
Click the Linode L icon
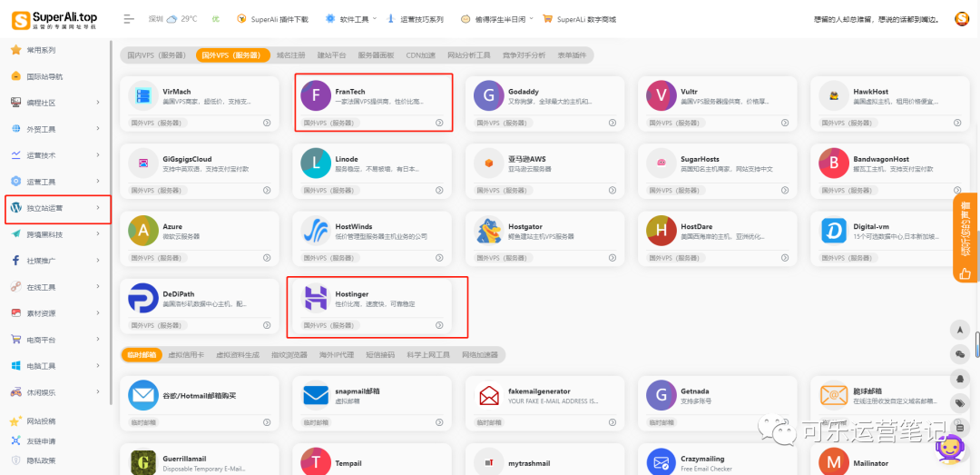tap(316, 163)
